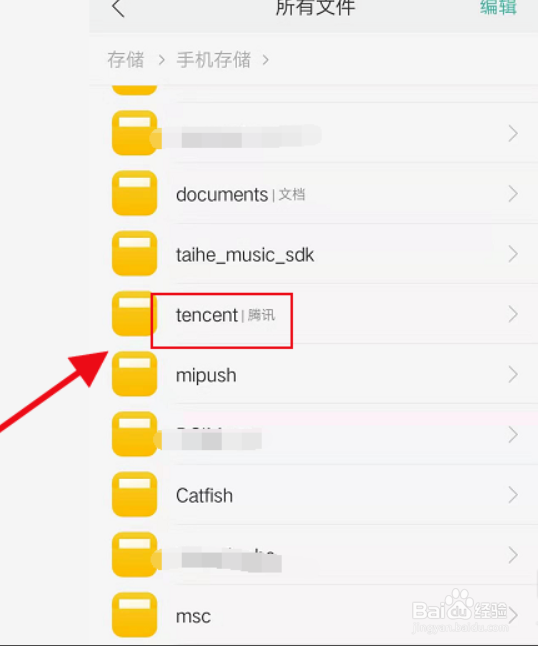Viewport: 538px width, 646px height.
Task: Go to 手机存储 breadcrumb item
Action: click(x=214, y=60)
